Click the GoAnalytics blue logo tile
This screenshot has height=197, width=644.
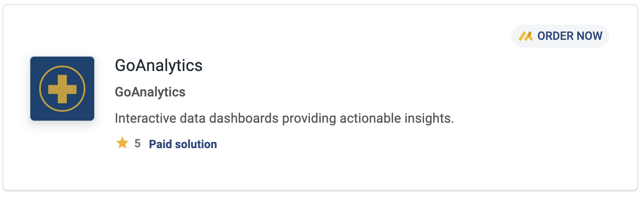point(62,88)
